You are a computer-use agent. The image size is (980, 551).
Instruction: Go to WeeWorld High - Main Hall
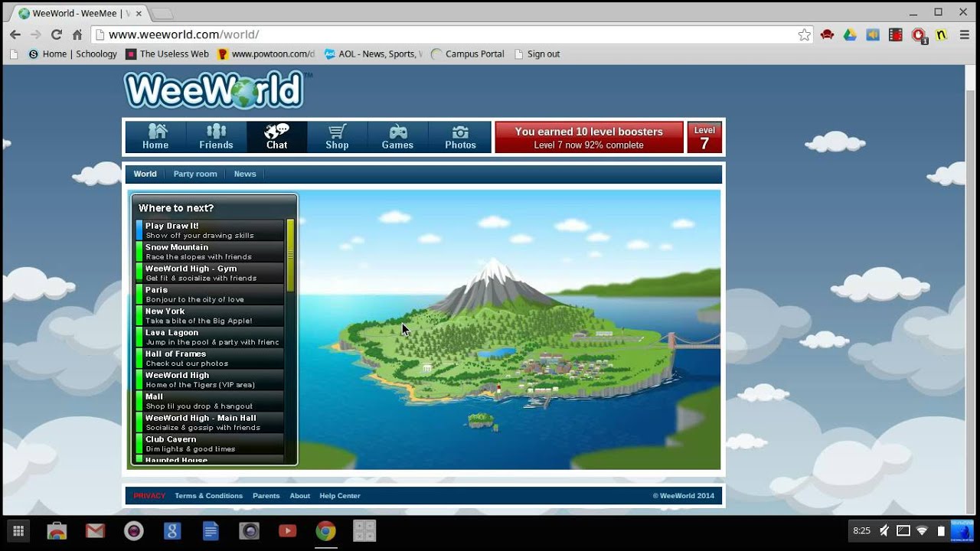pos(210,423)
